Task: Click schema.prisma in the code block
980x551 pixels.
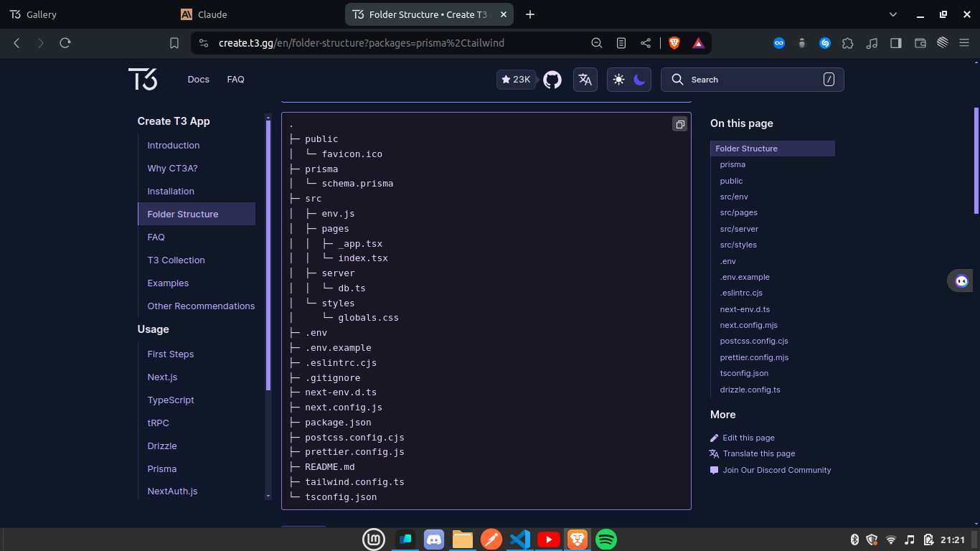Action: 357,184
